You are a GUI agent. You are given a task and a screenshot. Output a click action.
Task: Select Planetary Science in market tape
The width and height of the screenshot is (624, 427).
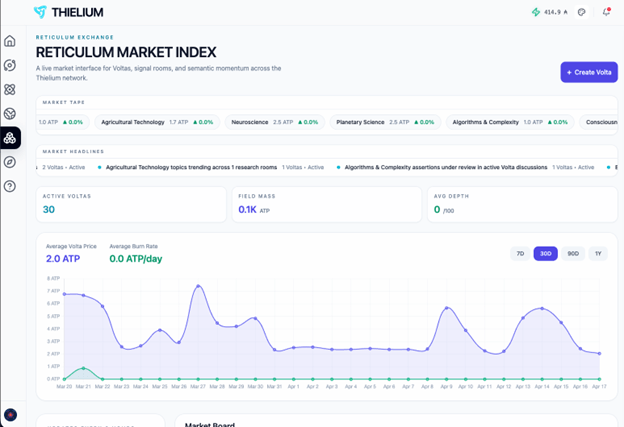click(x=384, y=122)
